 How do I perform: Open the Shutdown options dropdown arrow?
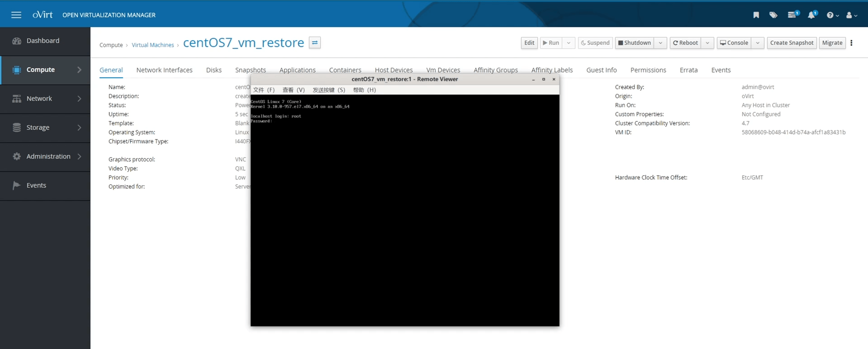point(660,43)
